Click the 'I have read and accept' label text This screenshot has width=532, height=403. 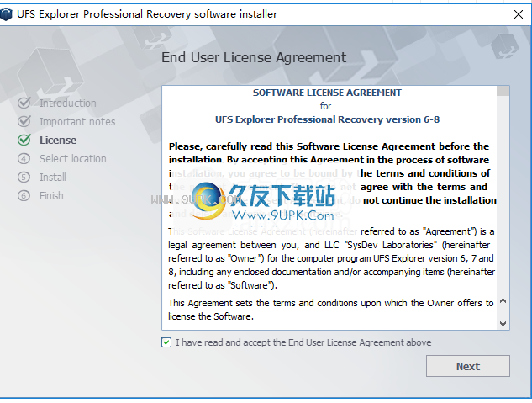(x=303, y=342)
